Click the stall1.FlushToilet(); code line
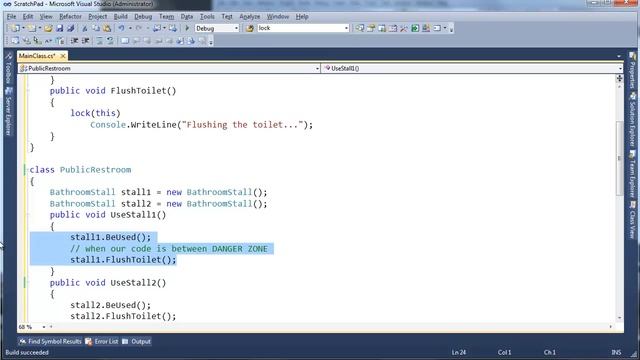Viewport: 640px width, 360px height. click(x=123, y=260)
